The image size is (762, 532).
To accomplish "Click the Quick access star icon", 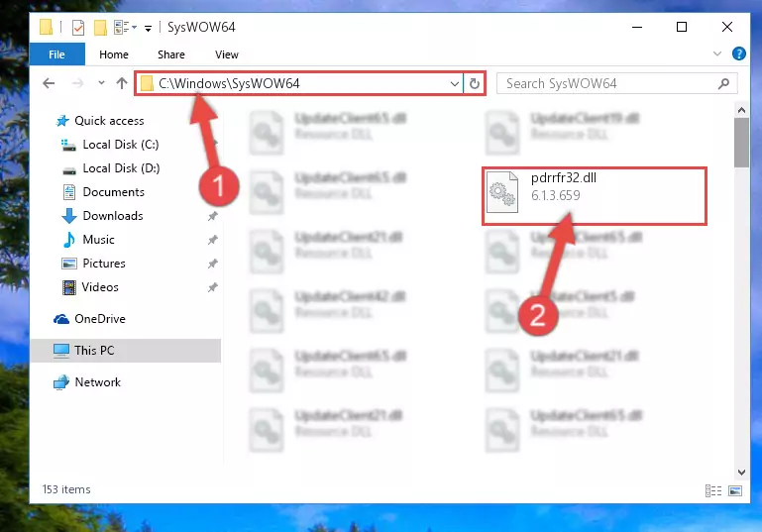I will (62, 121).
